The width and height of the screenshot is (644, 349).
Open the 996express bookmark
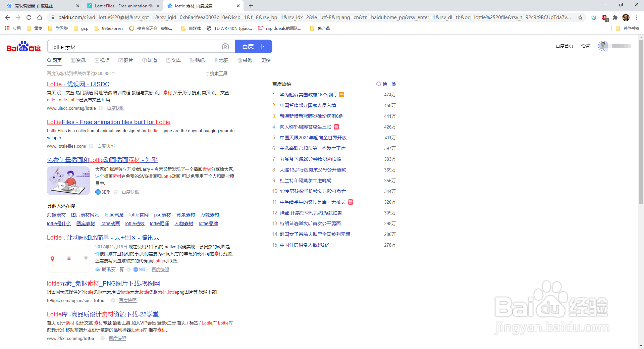[x=109, y=29]
